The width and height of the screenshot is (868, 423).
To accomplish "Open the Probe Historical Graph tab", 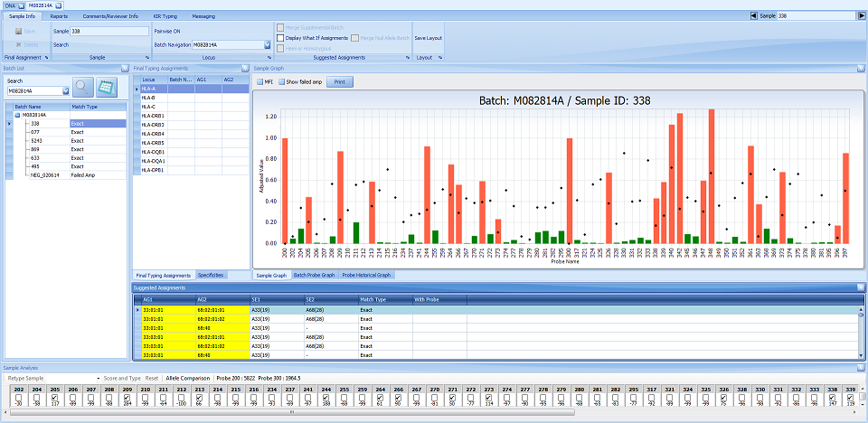I will click(x=366, y=275).
